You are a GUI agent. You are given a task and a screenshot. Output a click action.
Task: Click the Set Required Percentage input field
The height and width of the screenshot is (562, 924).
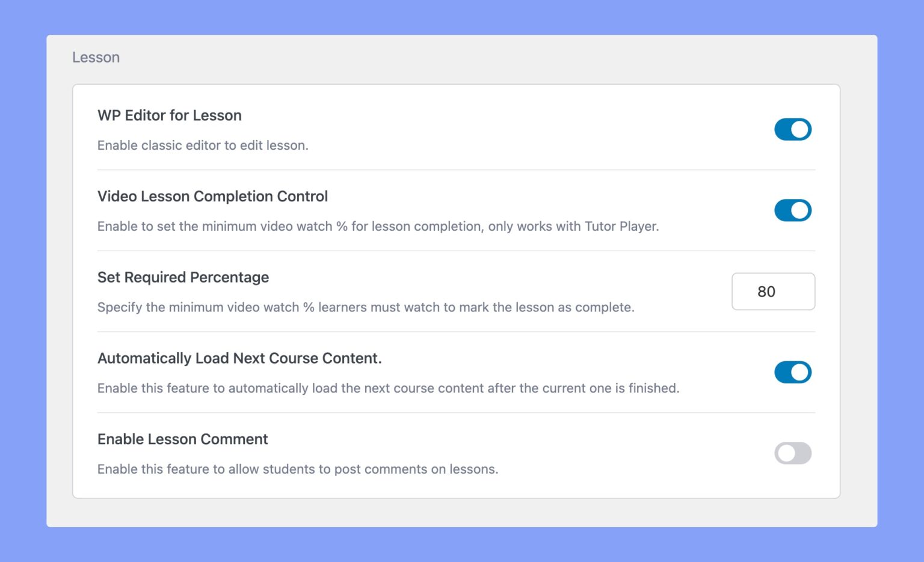773,292
